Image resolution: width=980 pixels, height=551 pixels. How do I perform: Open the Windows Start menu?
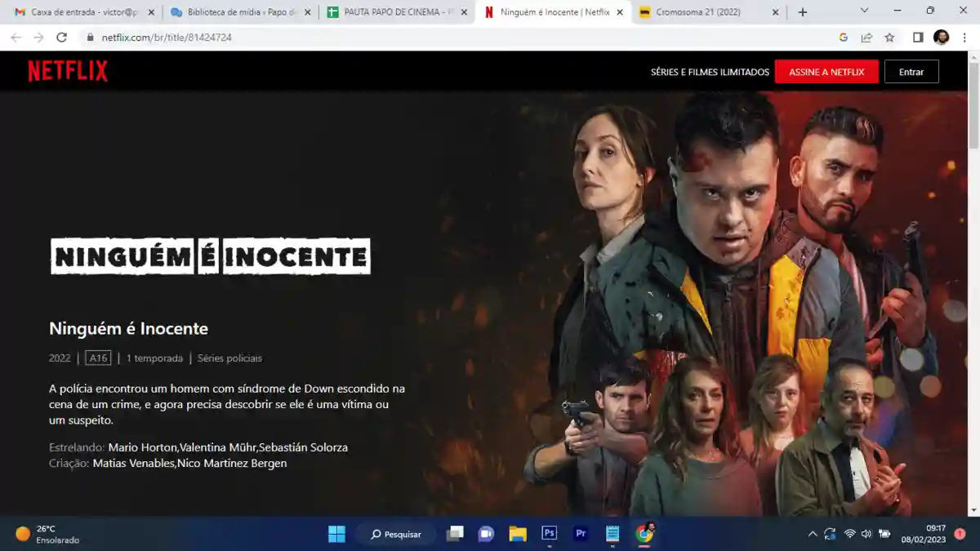tap(336, 534)
